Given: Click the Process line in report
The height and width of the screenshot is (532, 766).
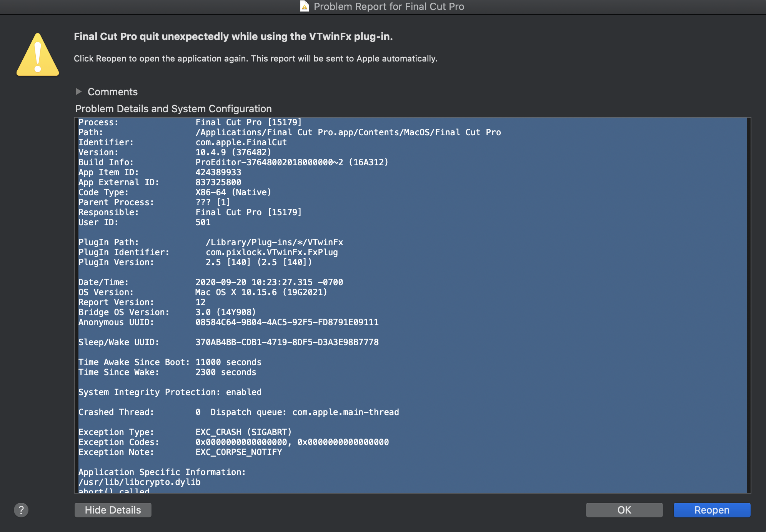Looking at the screenshot, I should click(190, 122).
